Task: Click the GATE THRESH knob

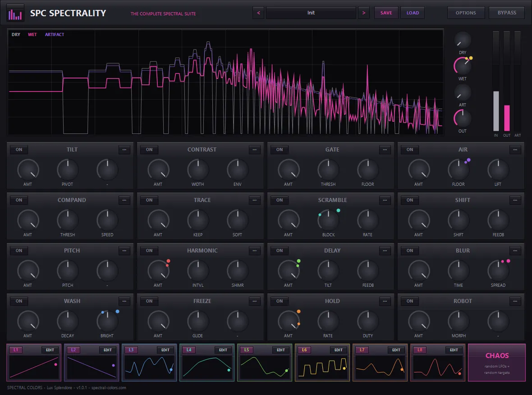Action: 328,170
